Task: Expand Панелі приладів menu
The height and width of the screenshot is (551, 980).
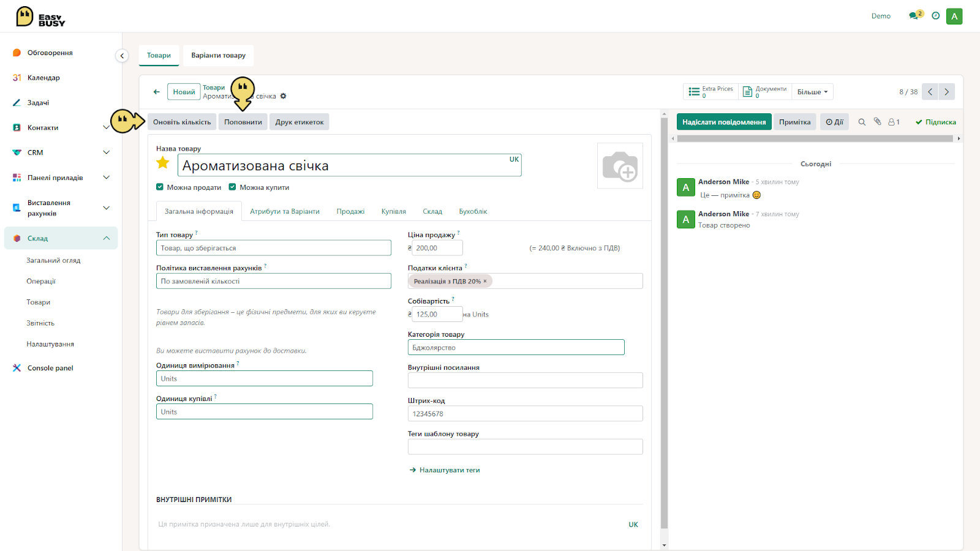Action: click(106, 178)
